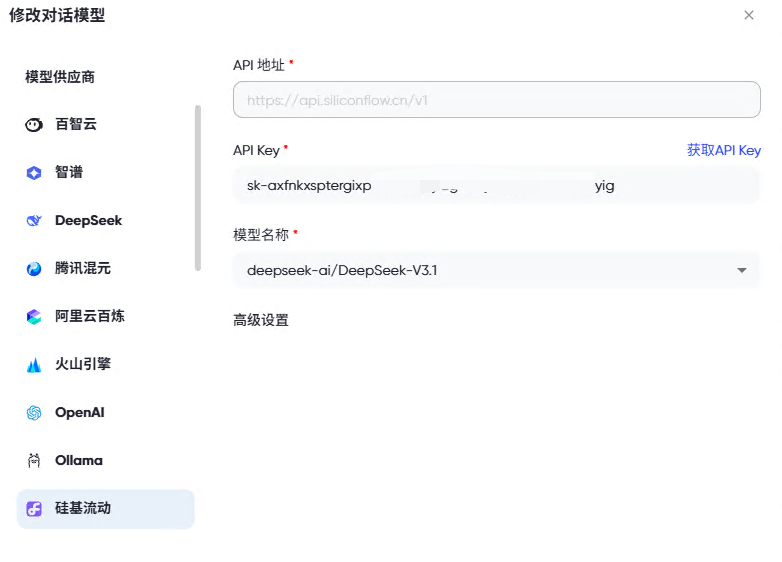The image size is (782, 562).
Task: Expand the 高级设置 section
Action: click(x=261, y=320)
